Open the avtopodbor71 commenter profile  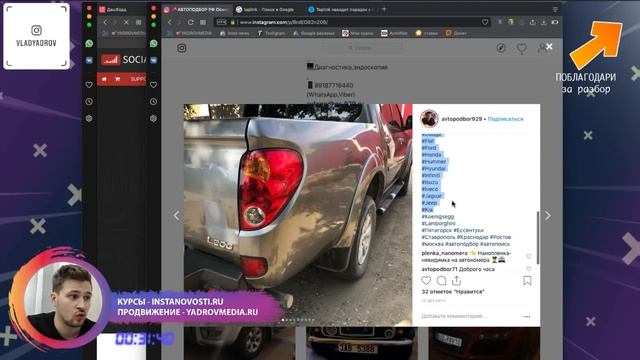440,269
